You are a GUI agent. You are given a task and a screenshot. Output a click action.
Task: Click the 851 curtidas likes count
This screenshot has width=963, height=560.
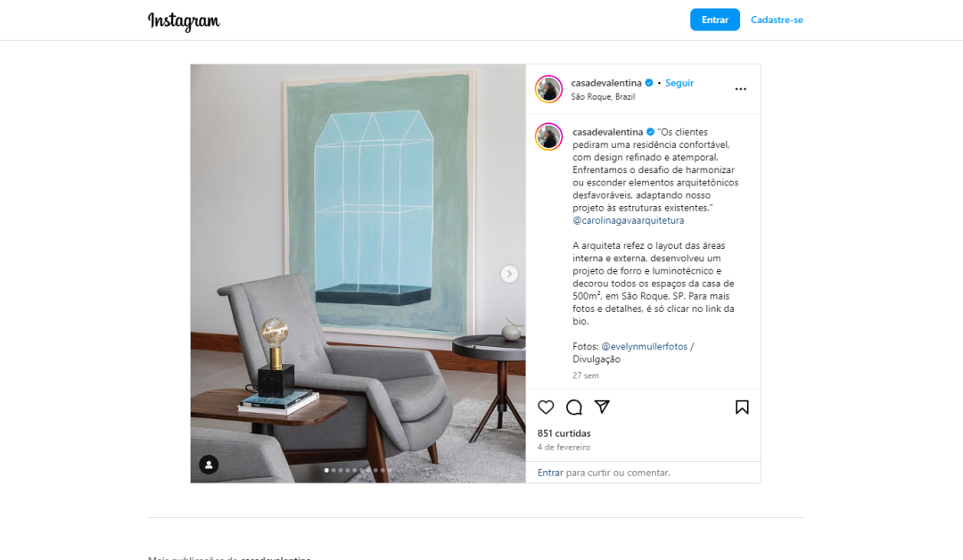click(x=564, y=433)
